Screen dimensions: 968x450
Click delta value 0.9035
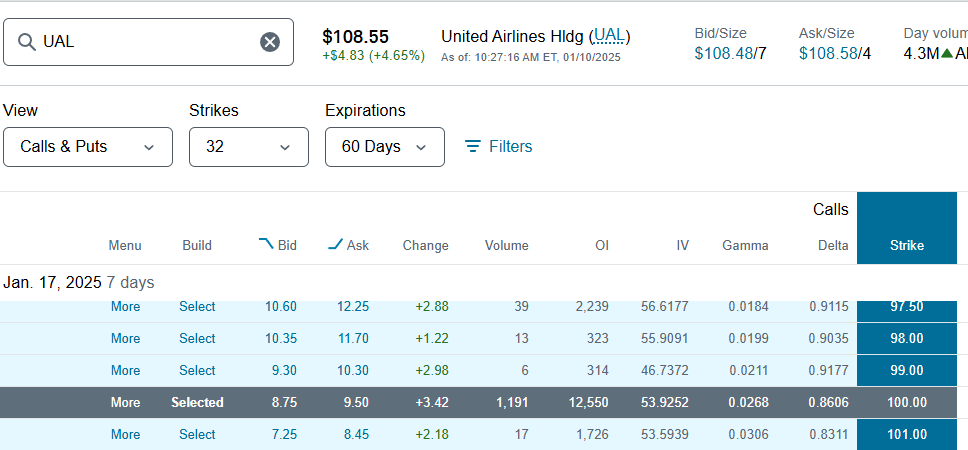(x=828, y=338)
